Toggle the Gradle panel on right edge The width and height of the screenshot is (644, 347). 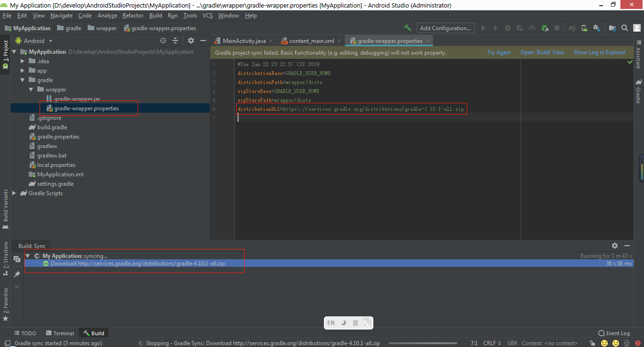638,92
